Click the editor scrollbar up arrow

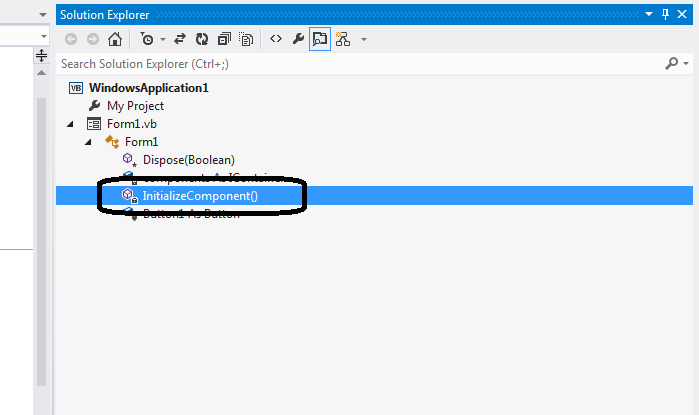41,73
